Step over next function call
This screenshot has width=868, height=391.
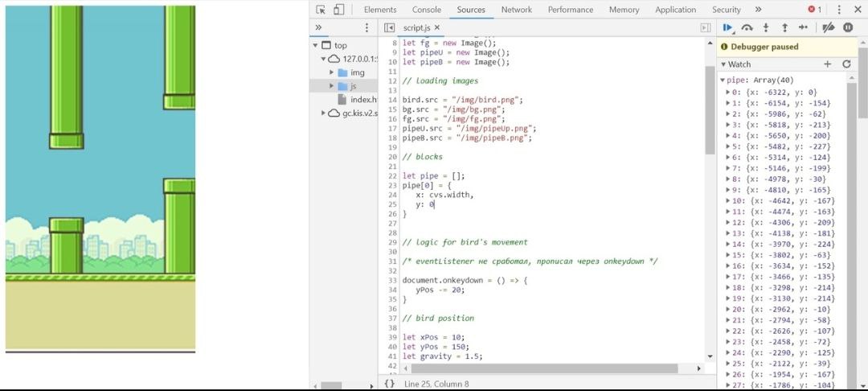coord(747,27)
